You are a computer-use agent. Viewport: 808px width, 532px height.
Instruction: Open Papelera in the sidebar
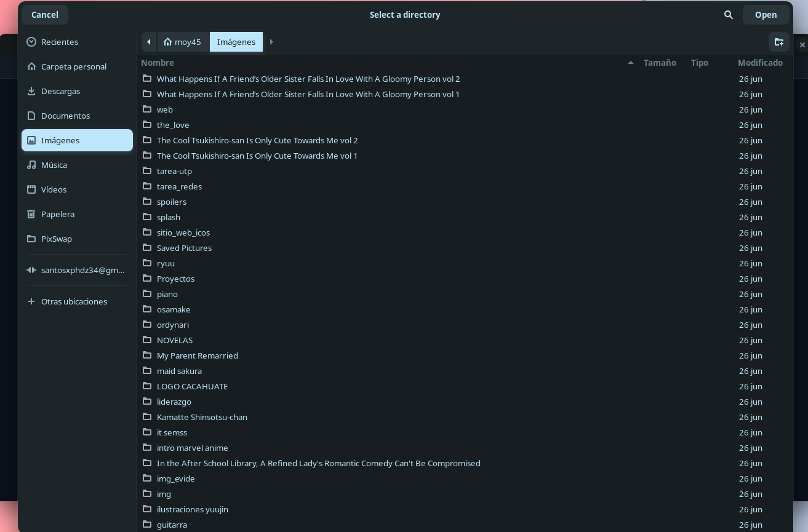(77, 214)
